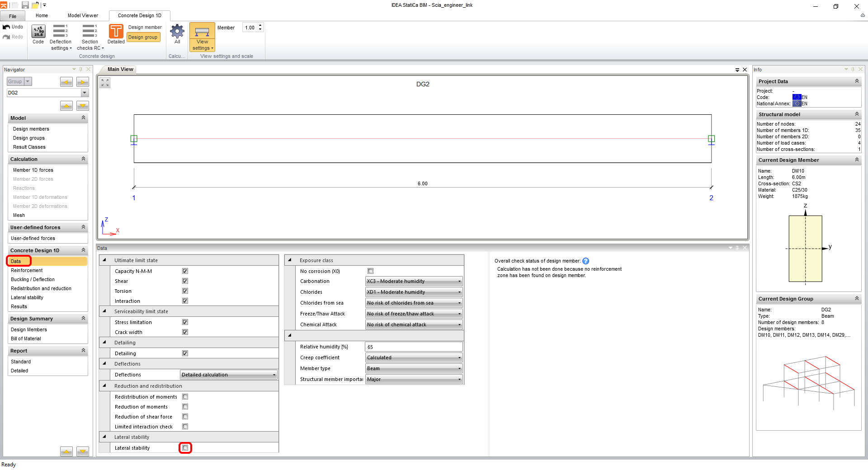Screen dimensions: 868x470
Task: Click the Section checks RC icon
Action: [89, 36]
